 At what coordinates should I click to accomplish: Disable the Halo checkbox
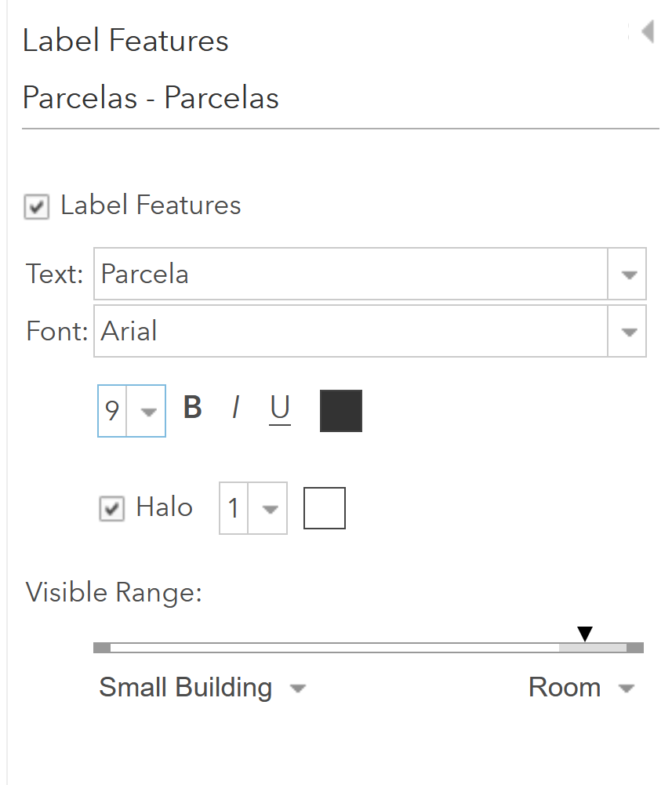111,509
